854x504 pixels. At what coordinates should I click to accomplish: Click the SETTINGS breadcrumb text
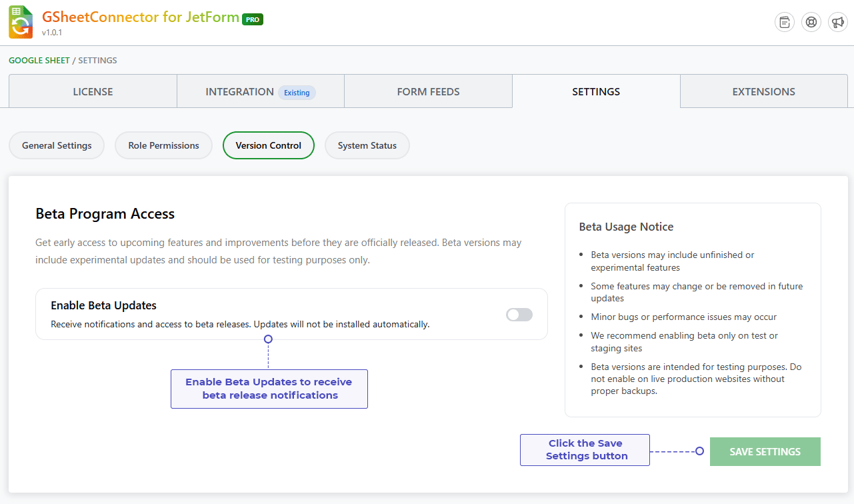click(x=97, y=60)
